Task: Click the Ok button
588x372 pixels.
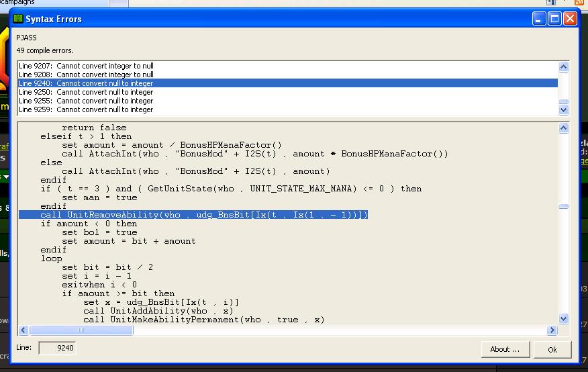Action: point(552,349)
